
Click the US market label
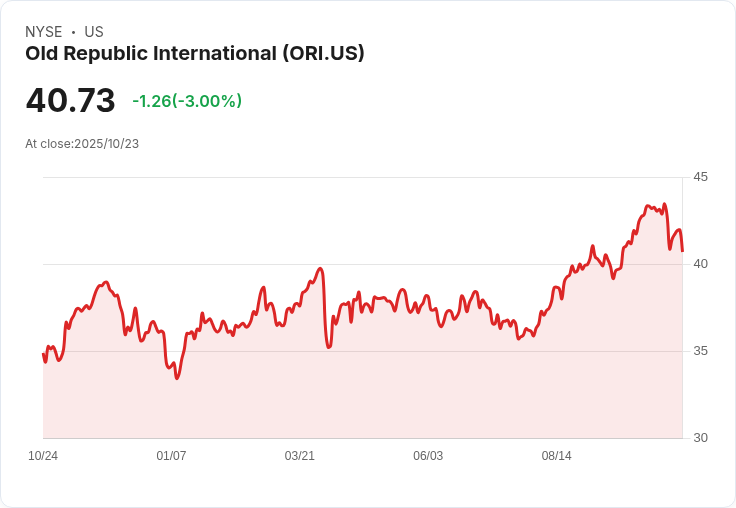coord(94,32)
